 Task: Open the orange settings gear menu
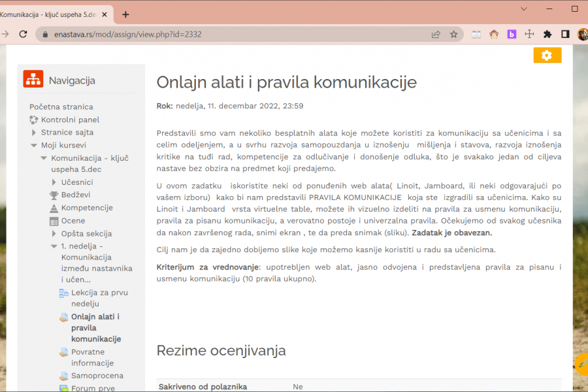[x=547, y=56]
